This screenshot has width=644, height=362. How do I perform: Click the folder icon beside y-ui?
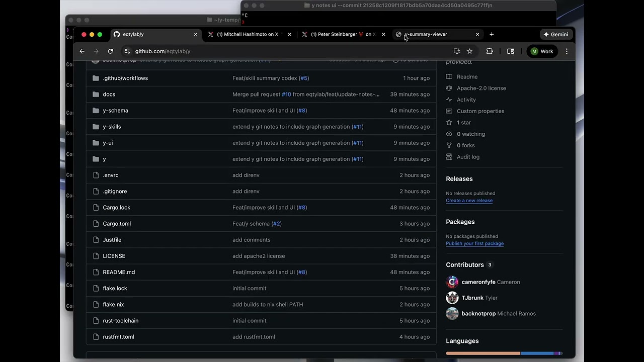click(96, 143)
